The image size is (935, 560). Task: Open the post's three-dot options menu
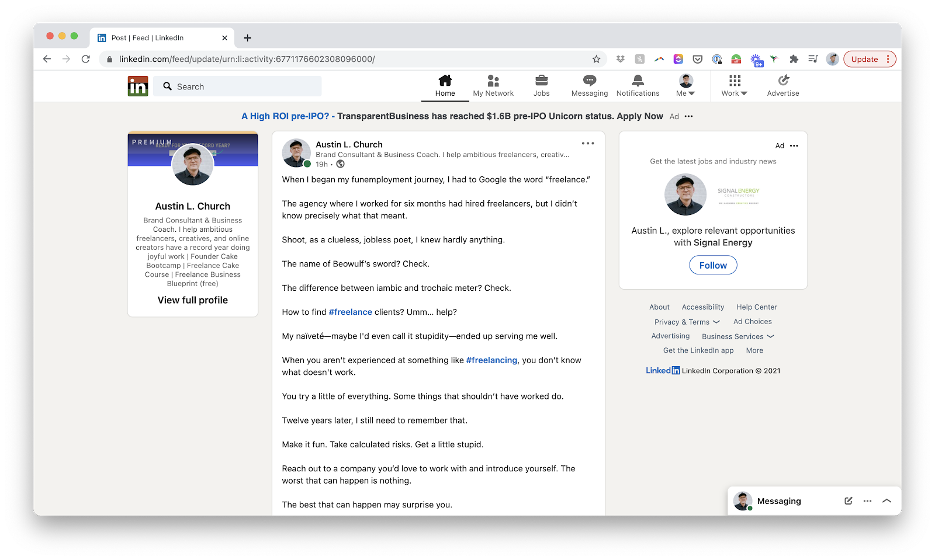[588, 143]
